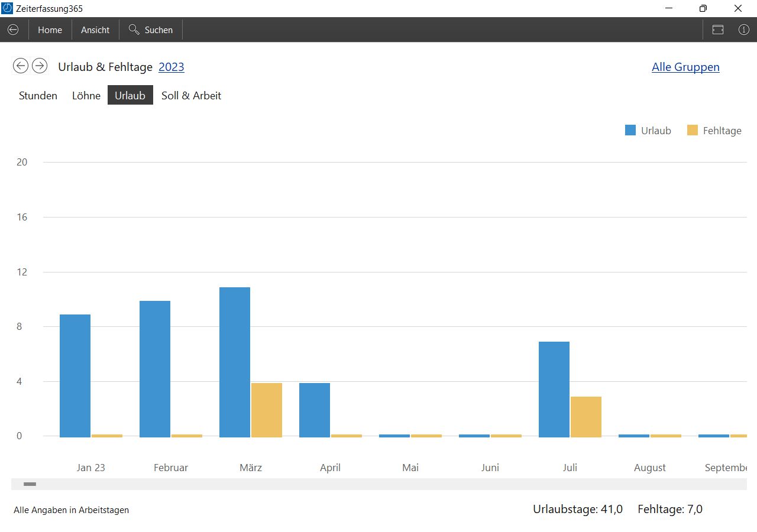Toggle the blue Urlaub legend swatch
Screen dimensions: 757x532
click(630, 131)
